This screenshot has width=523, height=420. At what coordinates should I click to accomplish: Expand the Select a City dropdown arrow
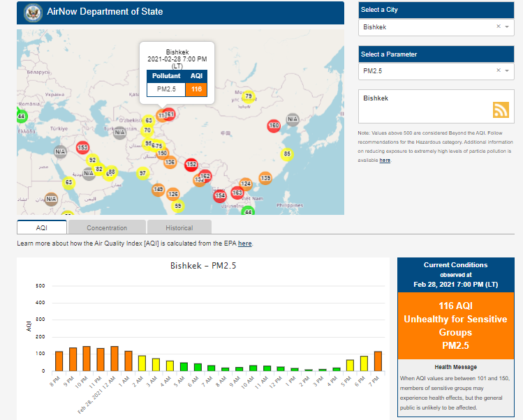click(x=508, y=27)
